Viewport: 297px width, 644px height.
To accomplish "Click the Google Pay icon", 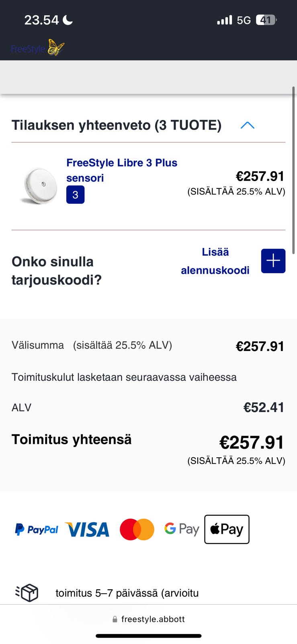I will click(x=182, y=529).
